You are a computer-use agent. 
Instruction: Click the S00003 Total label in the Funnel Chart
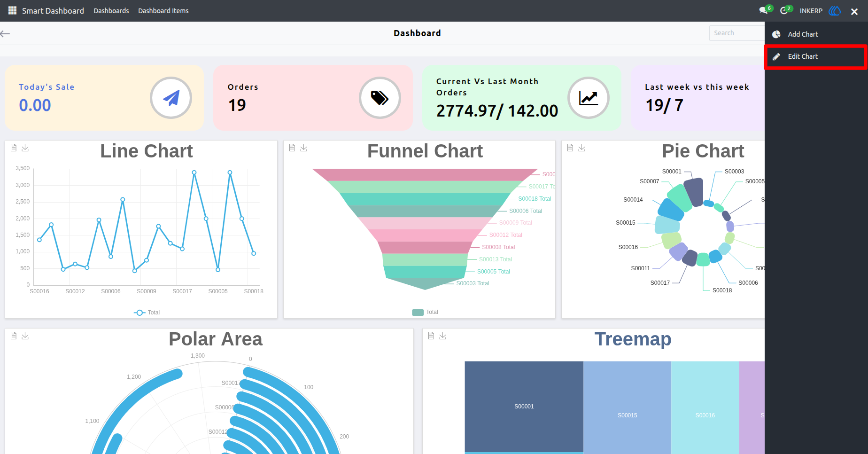click(473, 283)
